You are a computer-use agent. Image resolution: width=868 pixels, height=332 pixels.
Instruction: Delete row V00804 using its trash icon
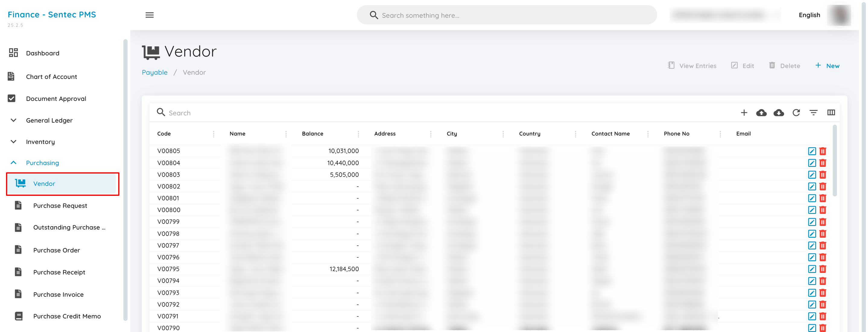(823, 163)
